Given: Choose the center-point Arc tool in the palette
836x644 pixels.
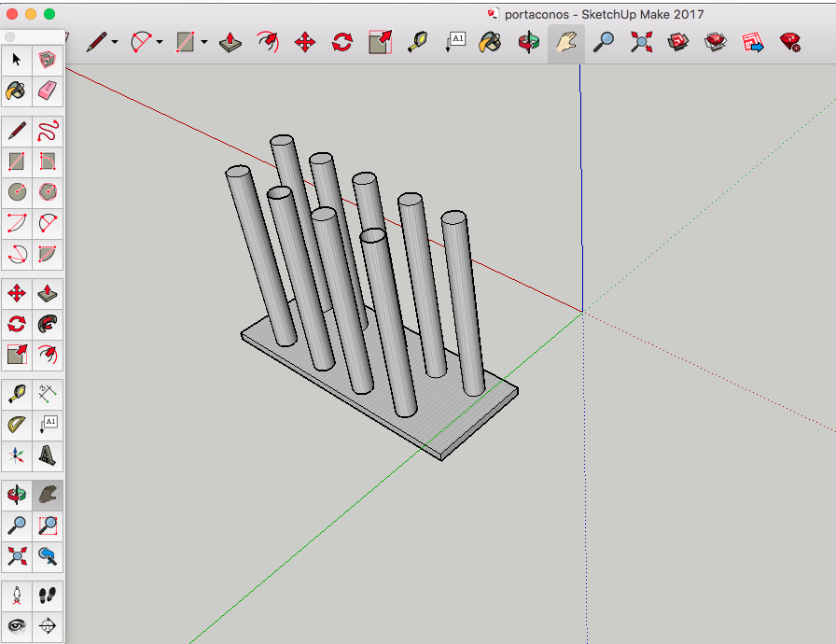Looking at the screenshot, I should click(17, 223).
